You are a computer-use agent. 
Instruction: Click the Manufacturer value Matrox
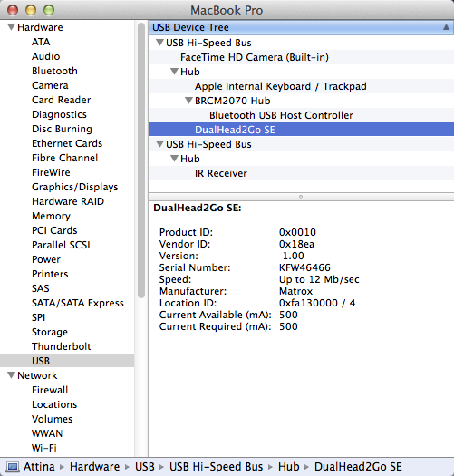tap(296, 291)
